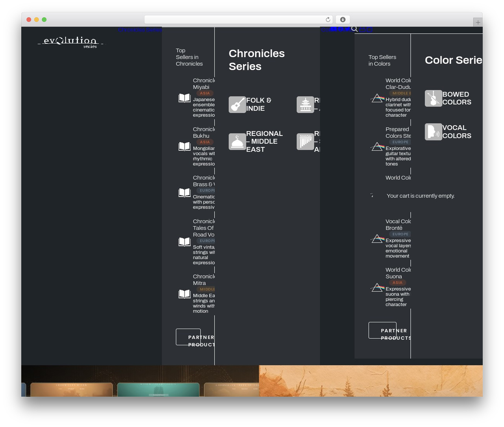This screenshot has height=427, width=504.
Task: Select the Vocal Colors singing head icon
Action: coord(433,132)
